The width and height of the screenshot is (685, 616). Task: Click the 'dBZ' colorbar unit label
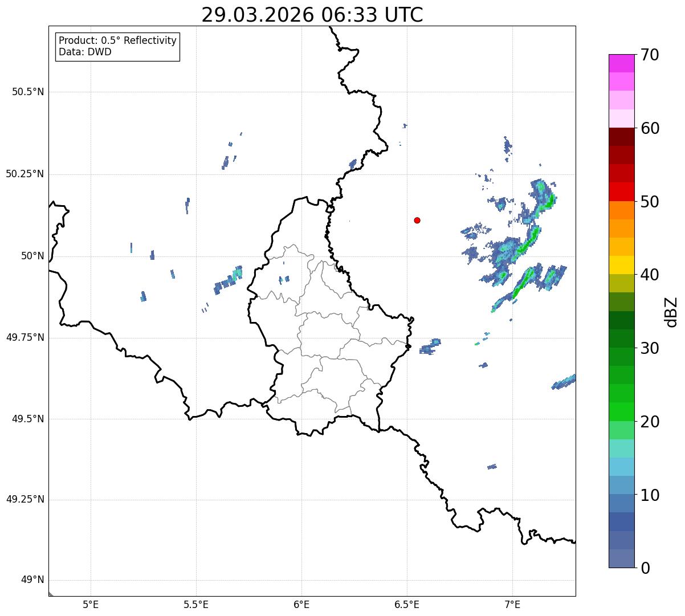[671, 312]
